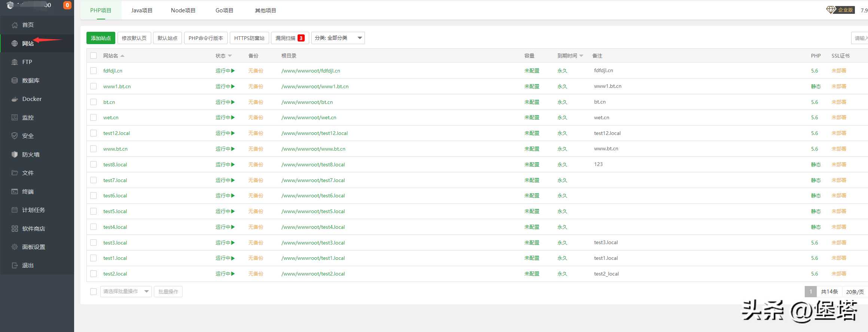
Task: Click 静态 PHP value for test7.local
Action: pos(816,180)
